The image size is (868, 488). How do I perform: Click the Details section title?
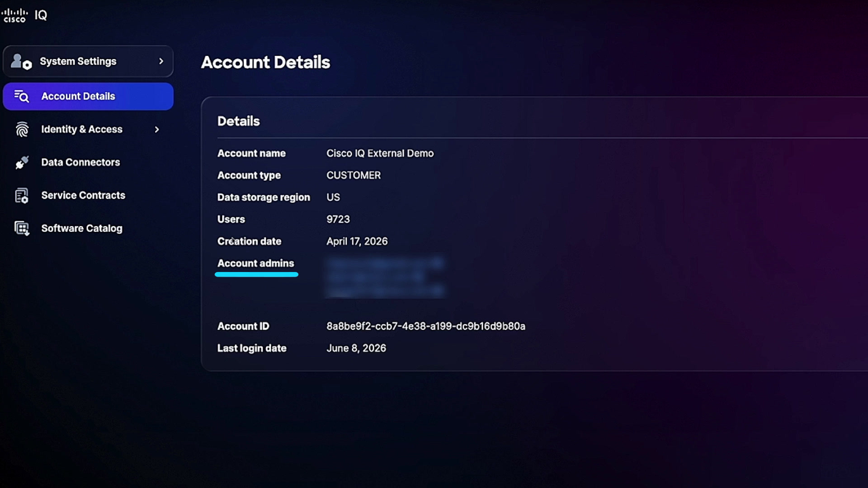pos(238,121)
